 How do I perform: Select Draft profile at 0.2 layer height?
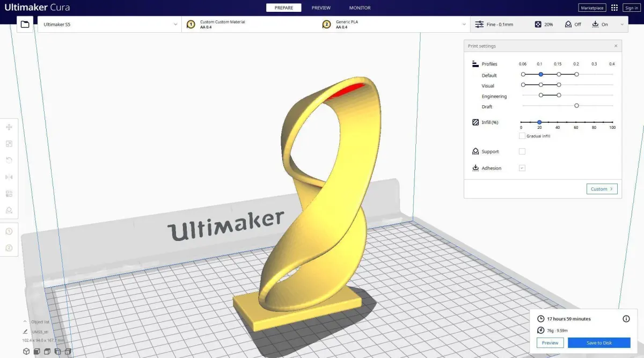pyautogui.click(x=576, y=106)
